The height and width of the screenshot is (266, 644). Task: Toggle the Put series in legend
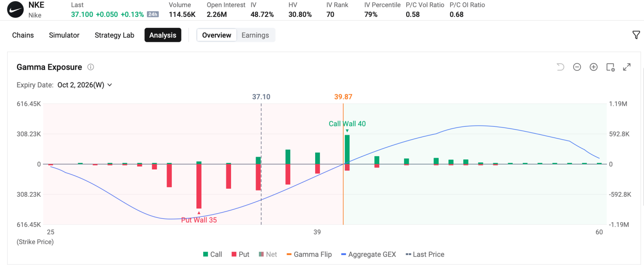click(x=240, y=254)
